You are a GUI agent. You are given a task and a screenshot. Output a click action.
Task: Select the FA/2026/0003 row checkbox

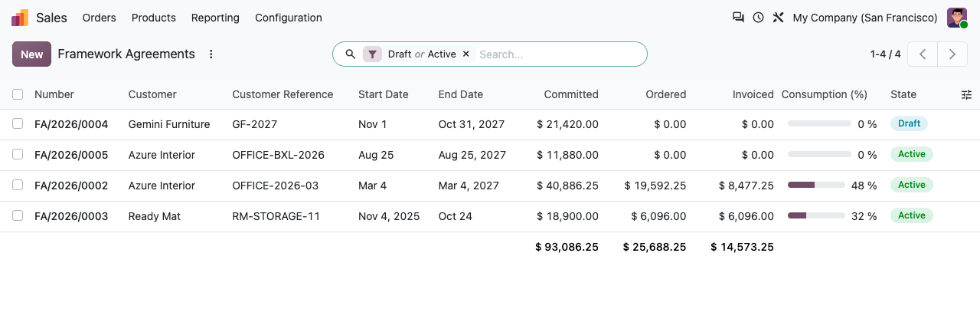pos(18,216)
